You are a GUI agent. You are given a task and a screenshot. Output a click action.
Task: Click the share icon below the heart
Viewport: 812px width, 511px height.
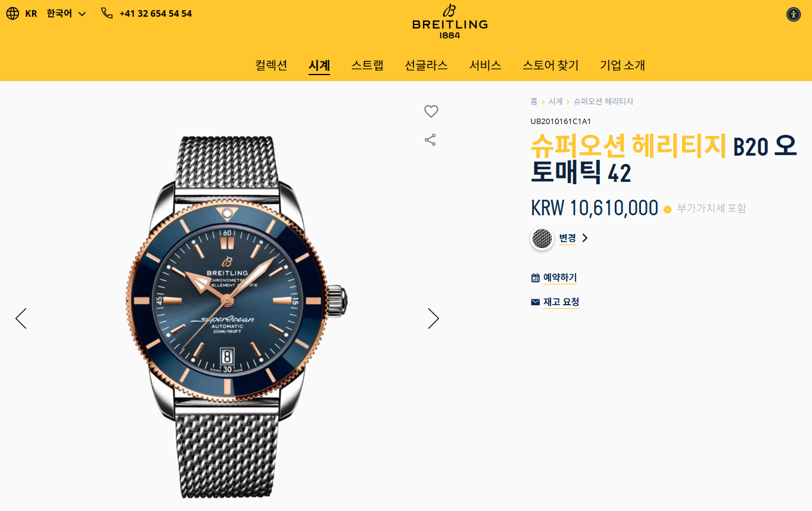(x=430, y=140)
